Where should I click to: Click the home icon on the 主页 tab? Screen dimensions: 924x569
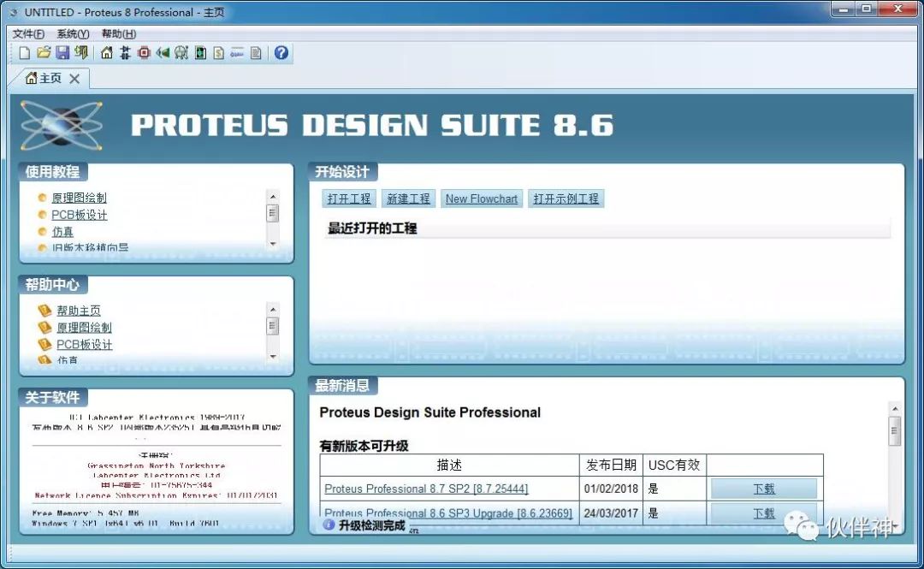click(32, 78)
